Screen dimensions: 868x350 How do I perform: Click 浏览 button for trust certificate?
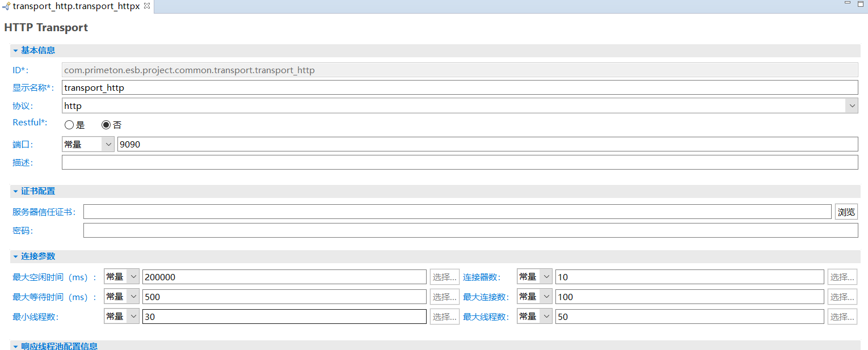click(x=846, y=212)
